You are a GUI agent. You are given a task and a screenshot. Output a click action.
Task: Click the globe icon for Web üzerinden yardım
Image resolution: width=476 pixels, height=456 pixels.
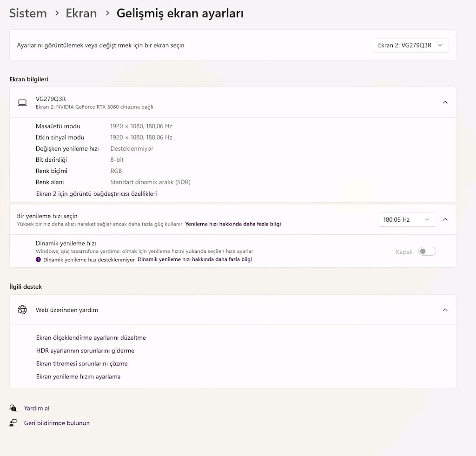pyautogui.click(x=22, y=310)
